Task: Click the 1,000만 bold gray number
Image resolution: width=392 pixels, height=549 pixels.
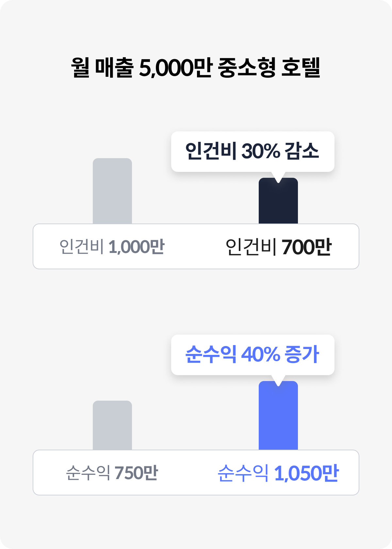Action: pyautogui.click(x=137, y=247)
